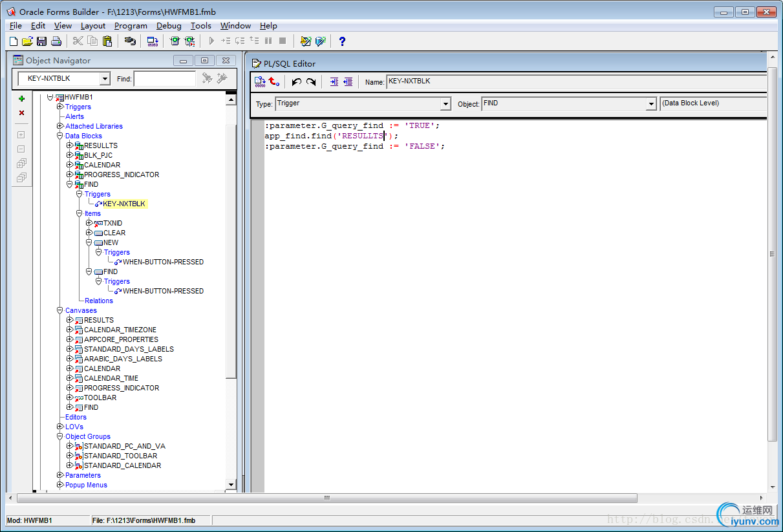Open the Object dropdown showing FIND

pos(651,104)
